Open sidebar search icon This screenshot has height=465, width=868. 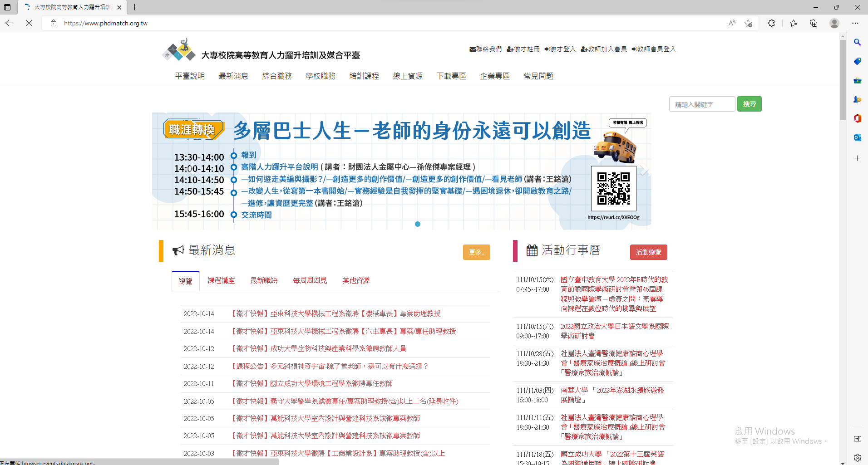pyautogui.click(x=857, y=42)
